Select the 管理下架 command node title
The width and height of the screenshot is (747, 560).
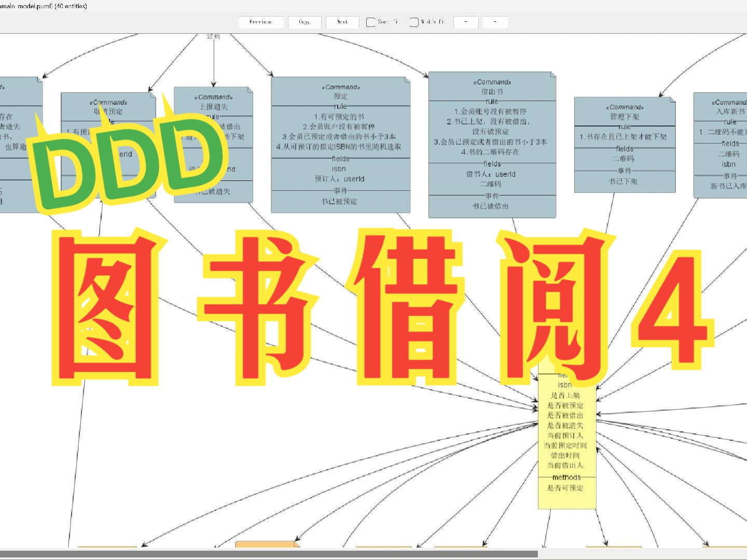pyautogui.click(x=625, y=117)
